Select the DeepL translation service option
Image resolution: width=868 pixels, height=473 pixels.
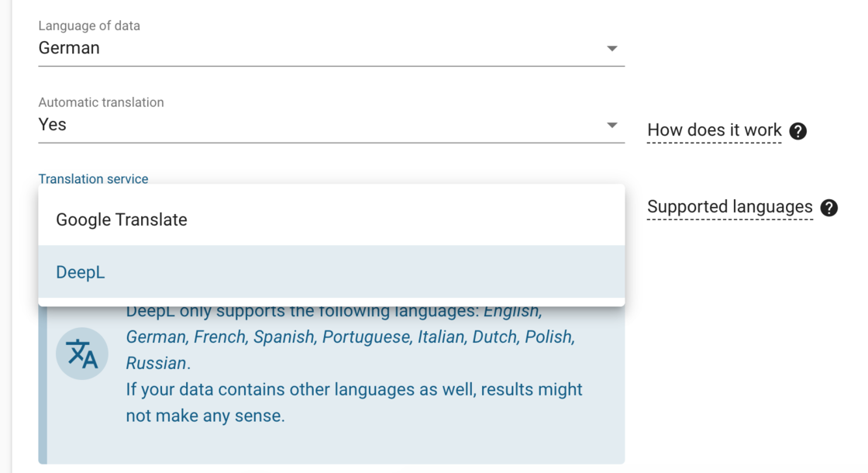click(x=81, y=272)
